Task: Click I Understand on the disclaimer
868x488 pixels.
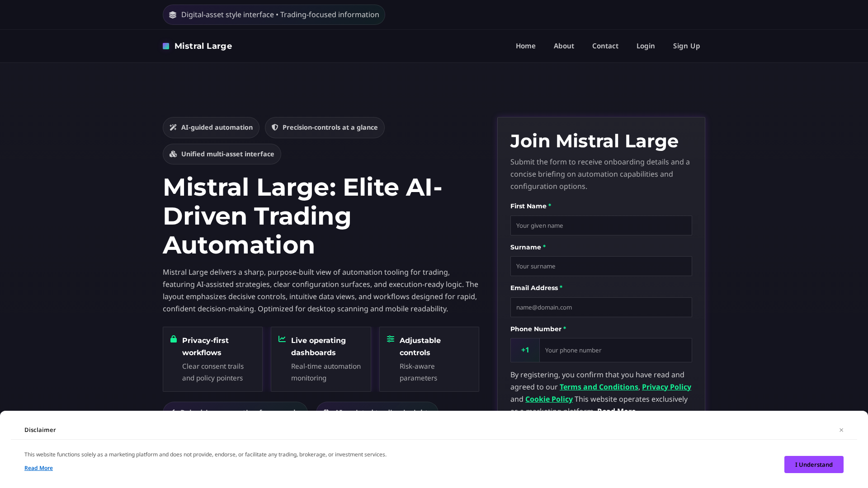Action: click(x=814, y=464)
